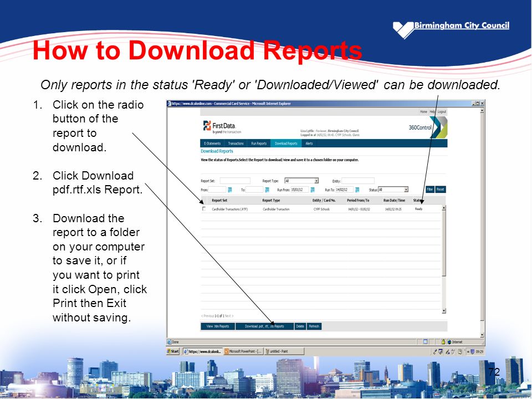The width and height of the screenshot is (532, 399).
Task: Switch to Microsoft PowerPoint taskbar button
Action: tap(243, 351)
